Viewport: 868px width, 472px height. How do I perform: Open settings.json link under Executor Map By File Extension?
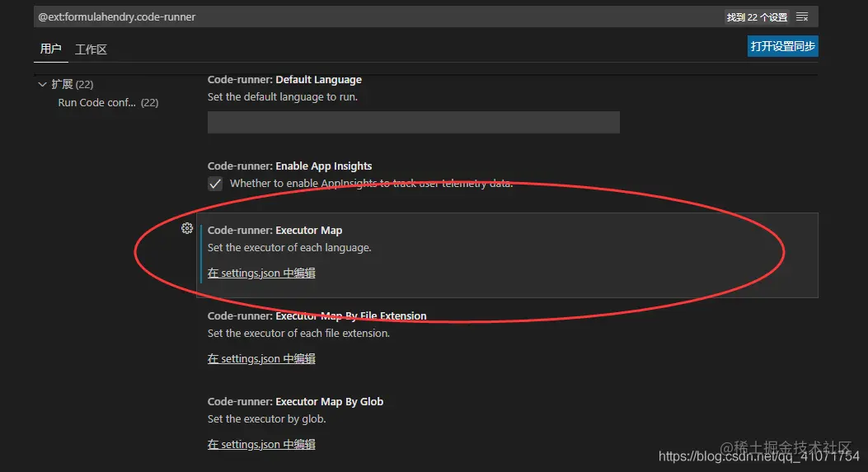pyautogui.click(x=261, y=358)
